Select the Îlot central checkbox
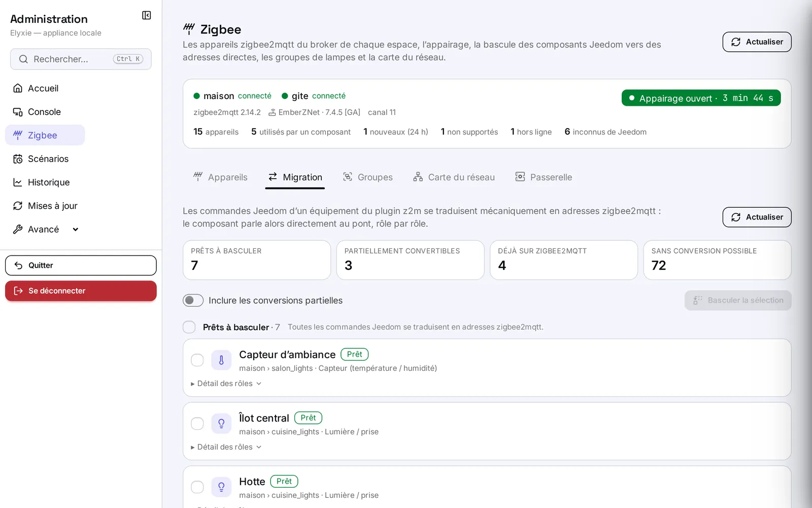The width and height of the screenshot is (812, 508). (197, 424)
